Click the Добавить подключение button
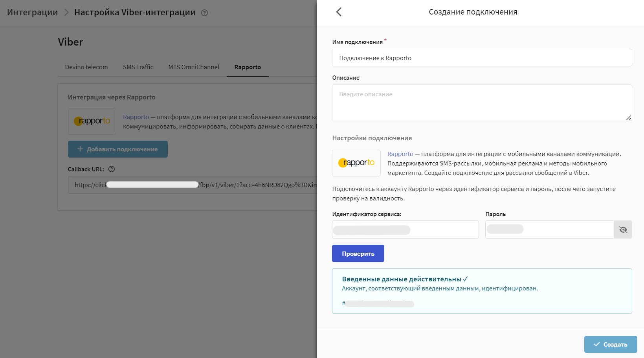Screen dimensions: 644x358 pyautogui.click(x=117, y=149)
